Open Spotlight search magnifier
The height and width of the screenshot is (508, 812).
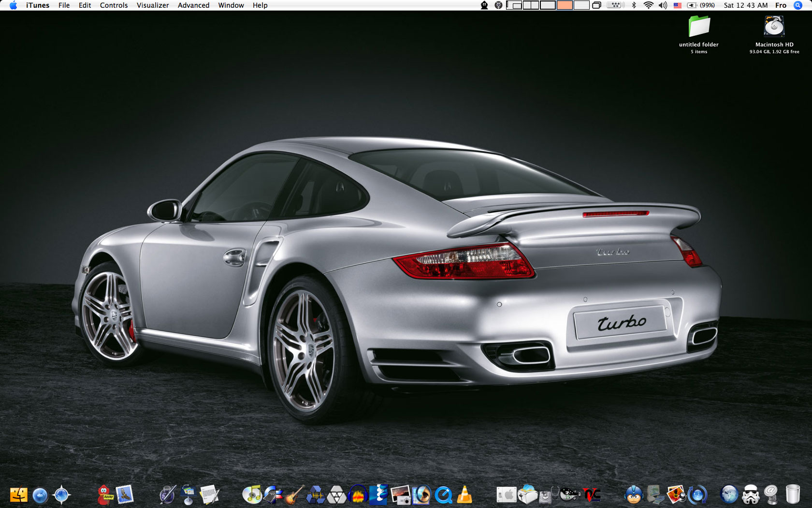[x=798, y=5]
